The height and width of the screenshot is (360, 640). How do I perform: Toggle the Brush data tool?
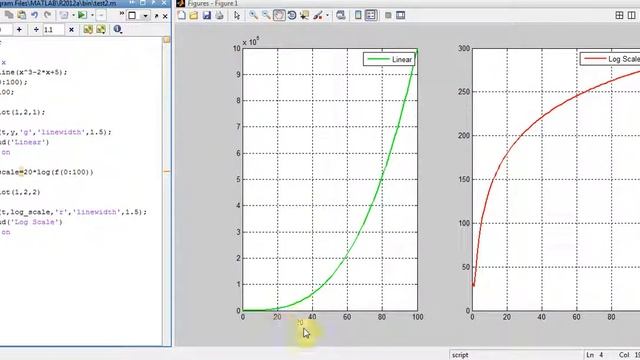point(318,16)
